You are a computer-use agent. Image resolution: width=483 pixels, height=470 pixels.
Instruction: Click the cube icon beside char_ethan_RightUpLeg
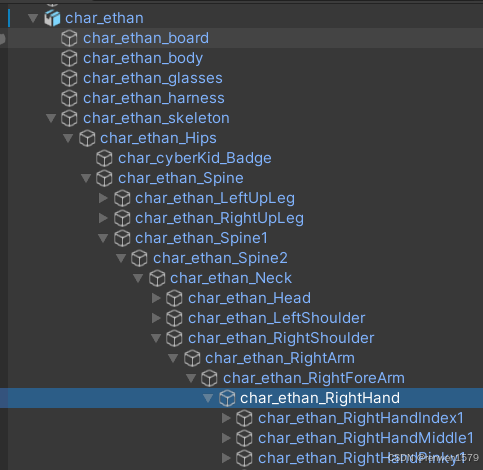122,218
